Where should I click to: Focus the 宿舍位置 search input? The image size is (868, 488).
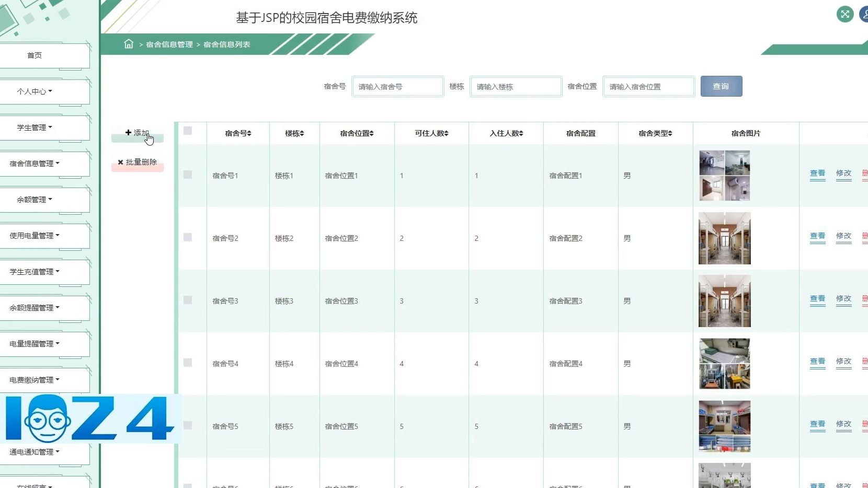648,86
